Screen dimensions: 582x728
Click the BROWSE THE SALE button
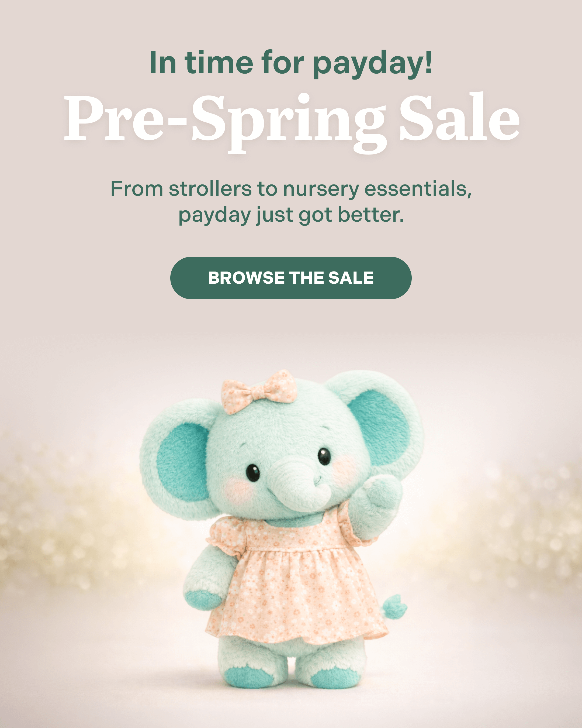coord(291,278)
